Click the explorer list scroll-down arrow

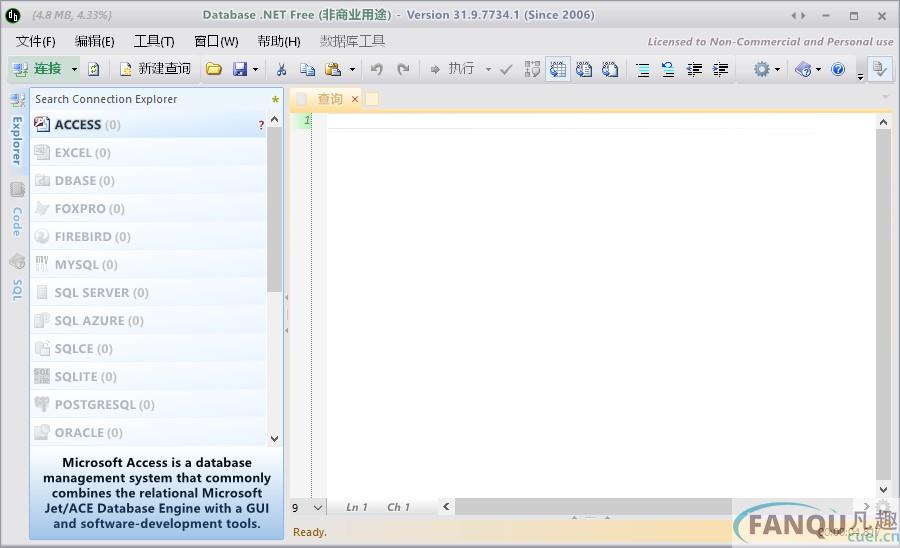pos(274,439)
